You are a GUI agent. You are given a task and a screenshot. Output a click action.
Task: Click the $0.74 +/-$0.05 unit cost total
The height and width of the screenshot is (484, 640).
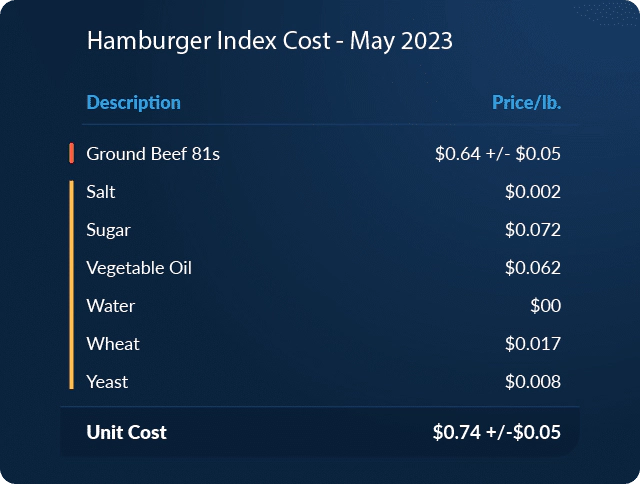[496, 432]
